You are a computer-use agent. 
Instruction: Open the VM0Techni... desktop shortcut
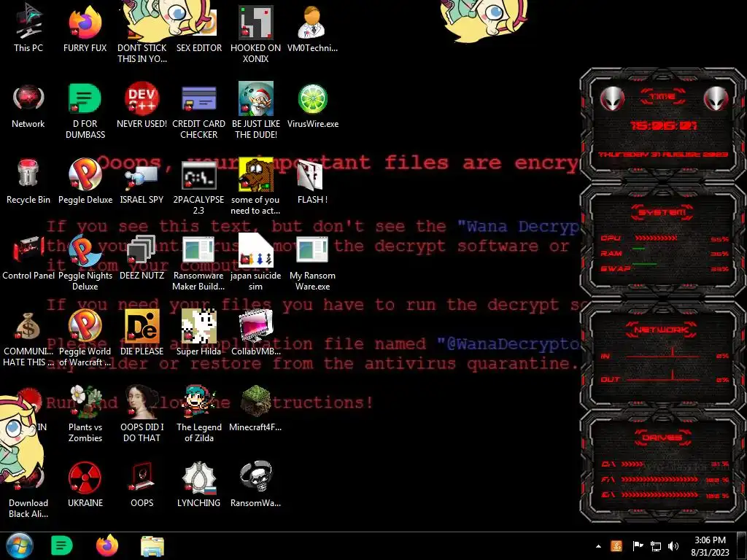pos(312,28)
